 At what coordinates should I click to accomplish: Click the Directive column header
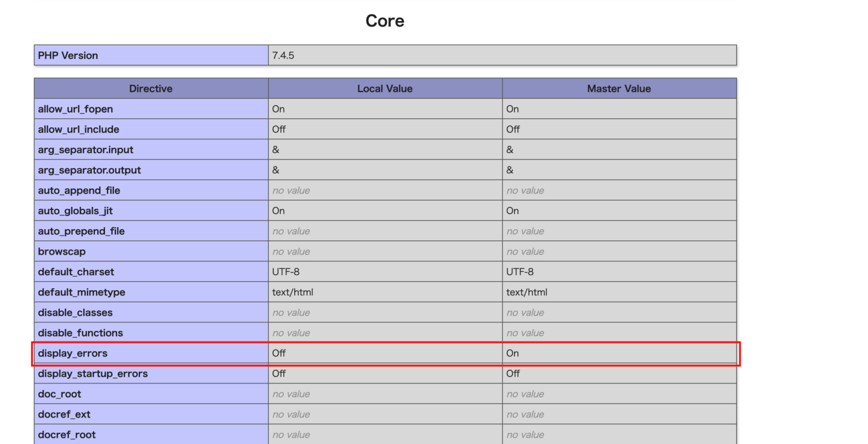tap(150, 88)
